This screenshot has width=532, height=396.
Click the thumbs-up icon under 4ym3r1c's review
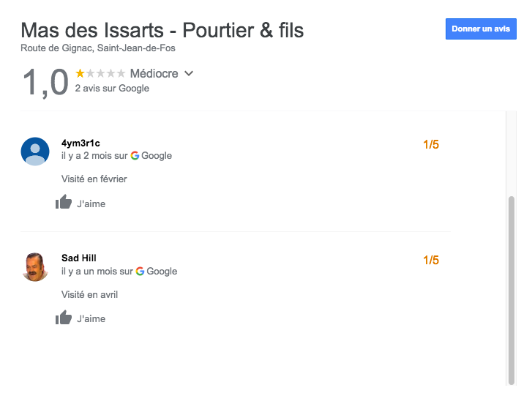[x=64, y=202]
